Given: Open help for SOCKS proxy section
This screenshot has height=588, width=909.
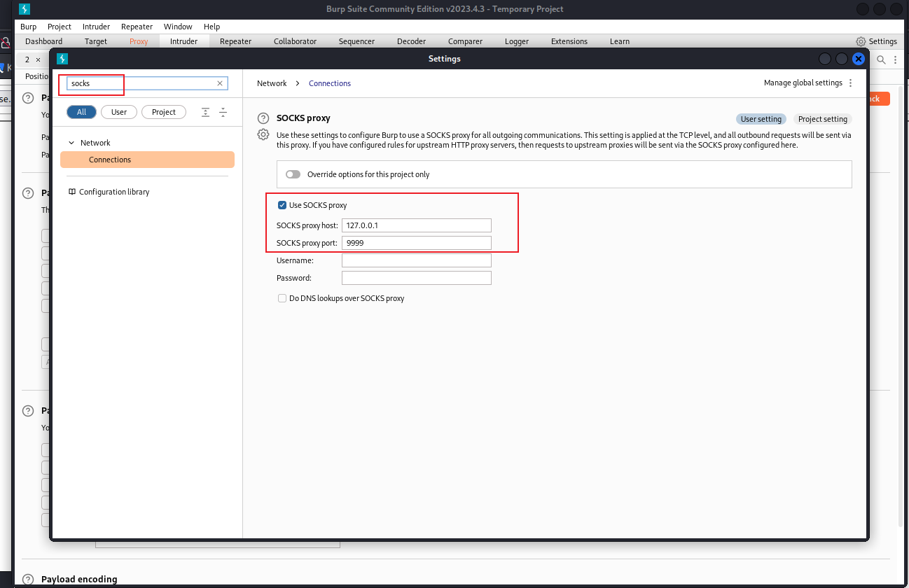Looking at the screenshot, I should click(263, 118).
